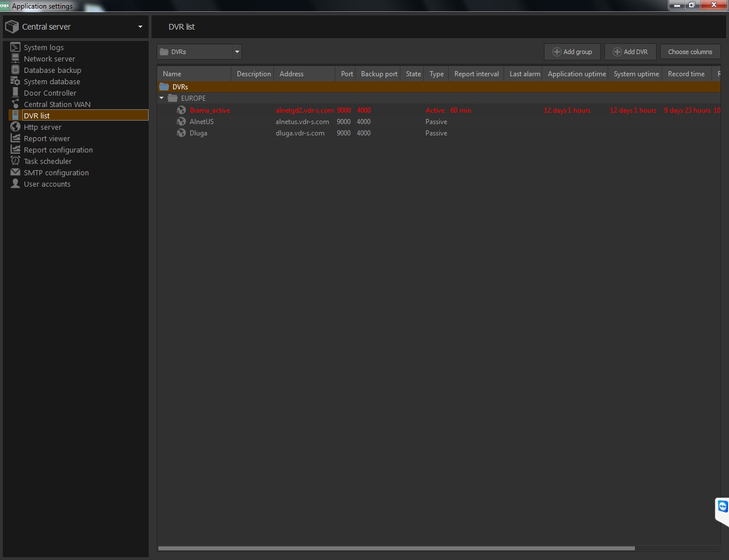Open Network server settings
729x560 pixels.
pos(50,59)
